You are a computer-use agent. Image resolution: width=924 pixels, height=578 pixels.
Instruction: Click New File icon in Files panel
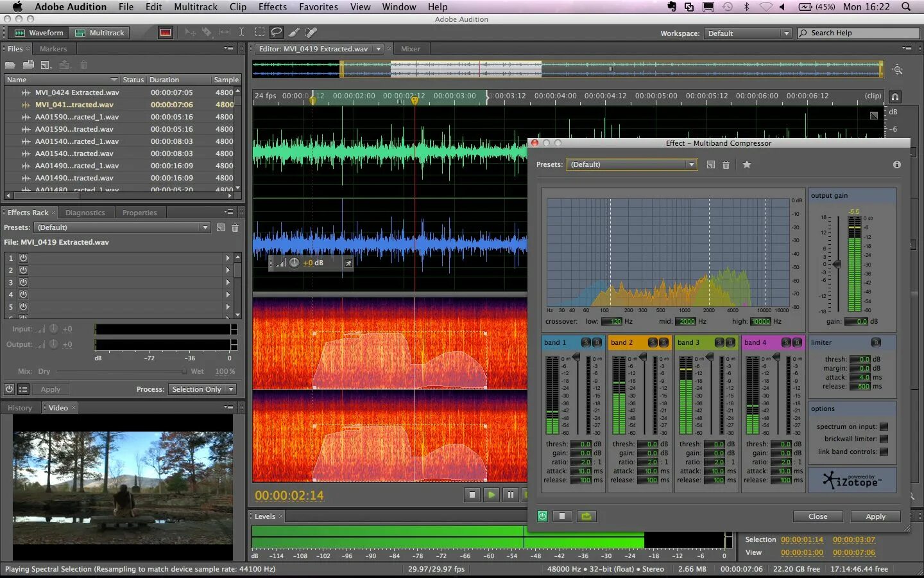point(46,65)
